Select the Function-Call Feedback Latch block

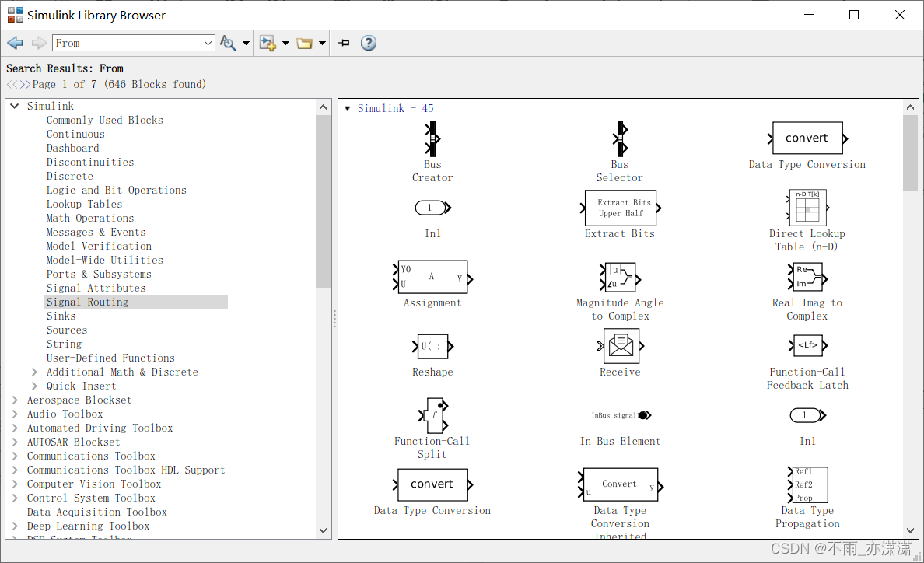(807, 346)
